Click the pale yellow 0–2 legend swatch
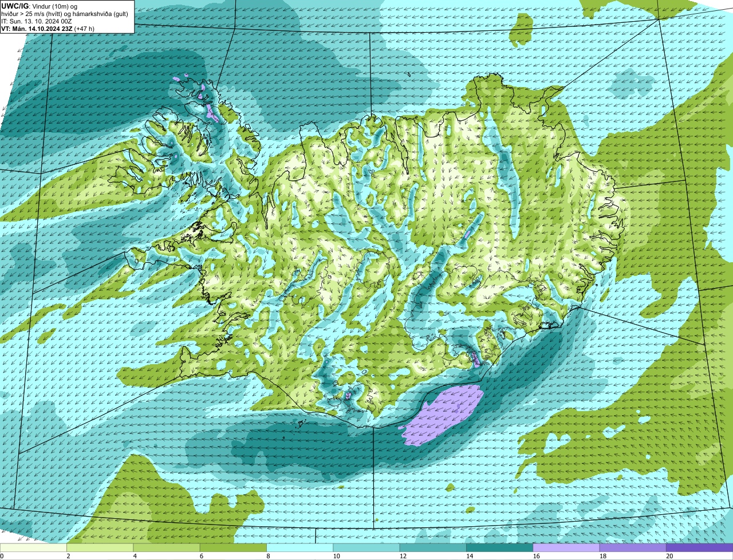Image resolution: width=733 pixels, height=560 pixels. click(33, 547)
